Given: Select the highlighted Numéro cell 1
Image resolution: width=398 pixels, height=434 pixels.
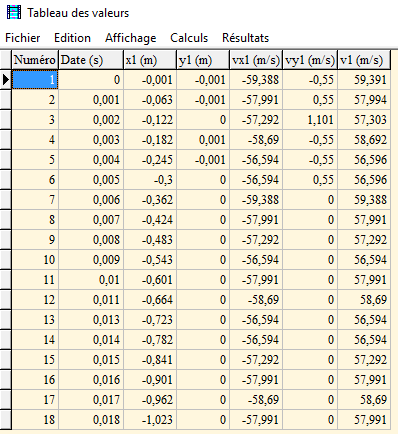Looking at the screenshot, I should pyautogui.click(x=35, y=80).
